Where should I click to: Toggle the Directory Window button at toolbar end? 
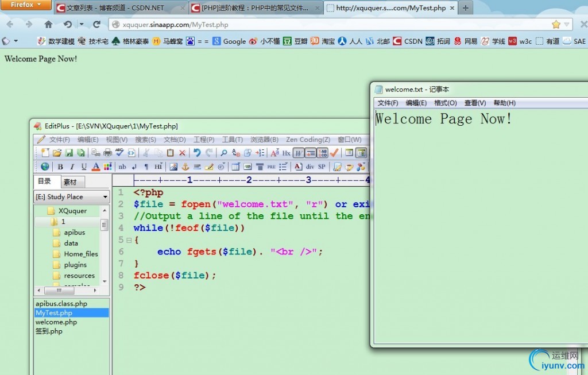(361, 153)
